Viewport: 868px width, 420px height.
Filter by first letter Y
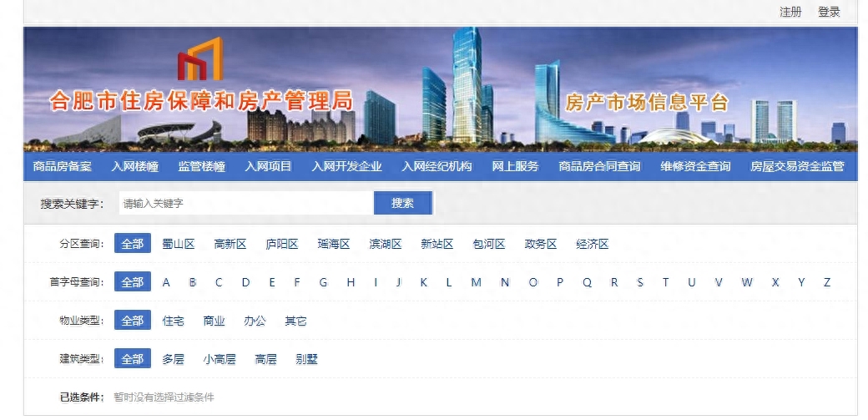801,282
